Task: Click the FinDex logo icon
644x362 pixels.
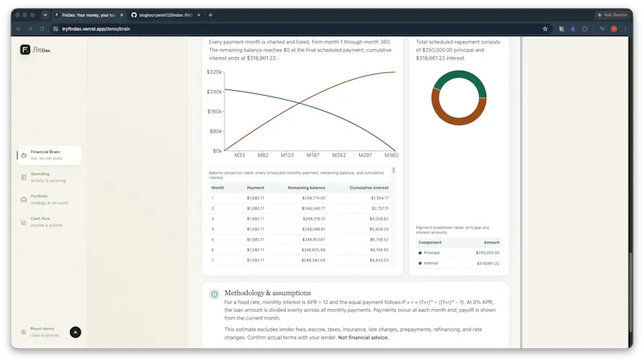Action: pyautogui.click(x=25, y=50)
